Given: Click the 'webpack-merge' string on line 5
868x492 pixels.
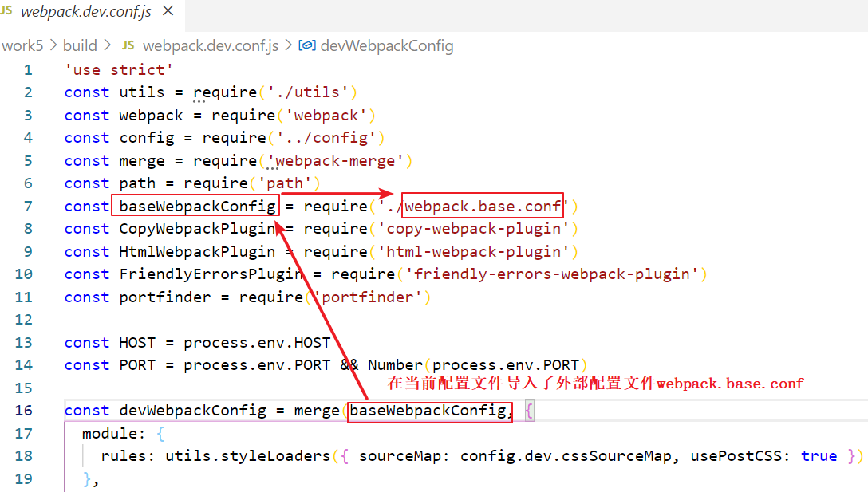Looking at the screenshot, I should point(335,161).
